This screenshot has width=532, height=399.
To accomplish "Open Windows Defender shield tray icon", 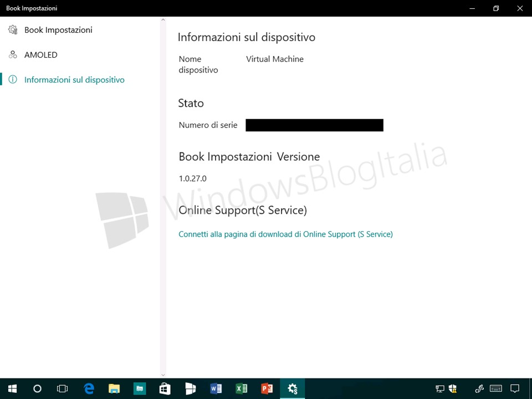I will [x=453, y=388].
